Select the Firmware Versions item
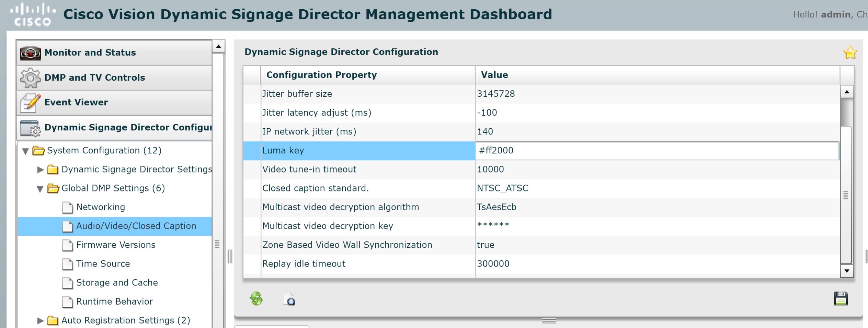The height and width of the screenshot is (328, 868). tap(116, 245)
